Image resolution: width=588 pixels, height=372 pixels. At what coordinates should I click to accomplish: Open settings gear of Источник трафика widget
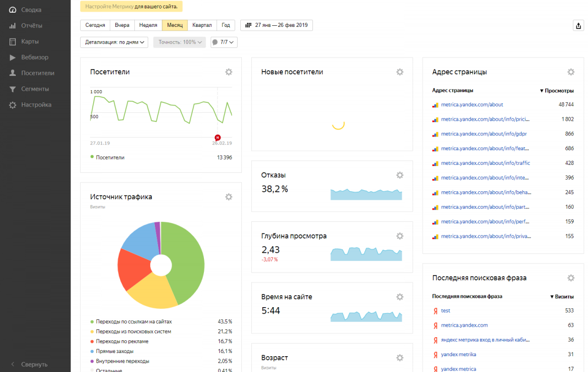coord(229,197)
